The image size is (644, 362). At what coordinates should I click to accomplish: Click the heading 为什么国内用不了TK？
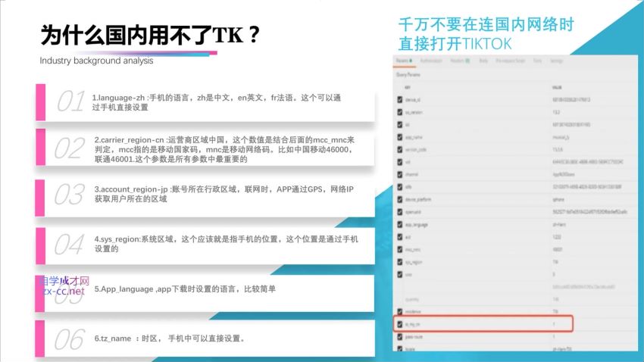click(x=150, y=35)
